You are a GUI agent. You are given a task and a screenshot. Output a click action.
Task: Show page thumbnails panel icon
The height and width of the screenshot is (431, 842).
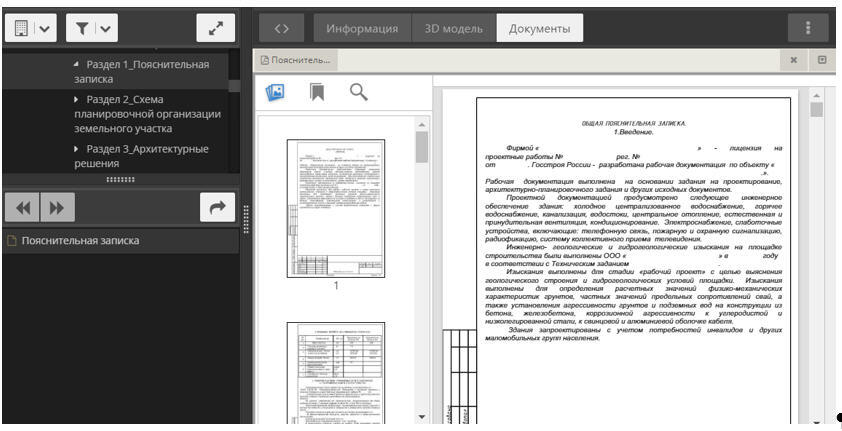point(275,92)
